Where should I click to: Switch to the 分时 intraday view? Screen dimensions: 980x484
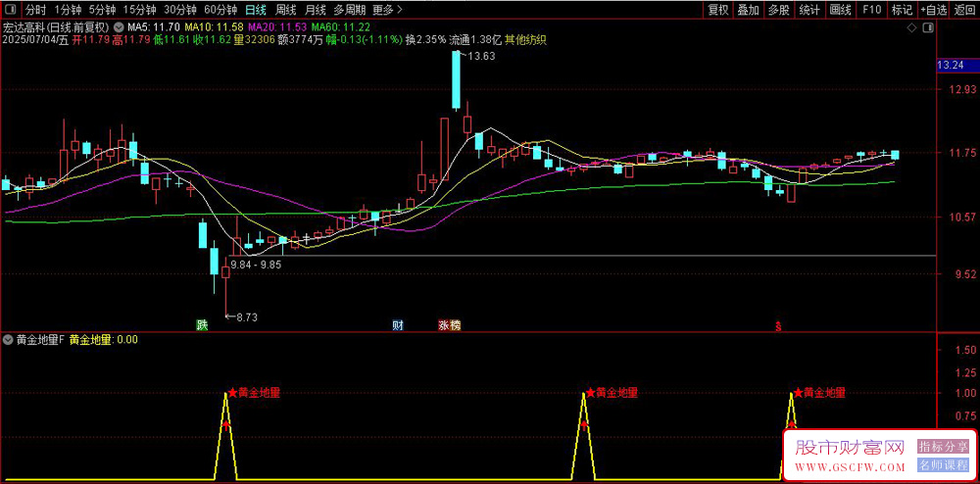35,10
